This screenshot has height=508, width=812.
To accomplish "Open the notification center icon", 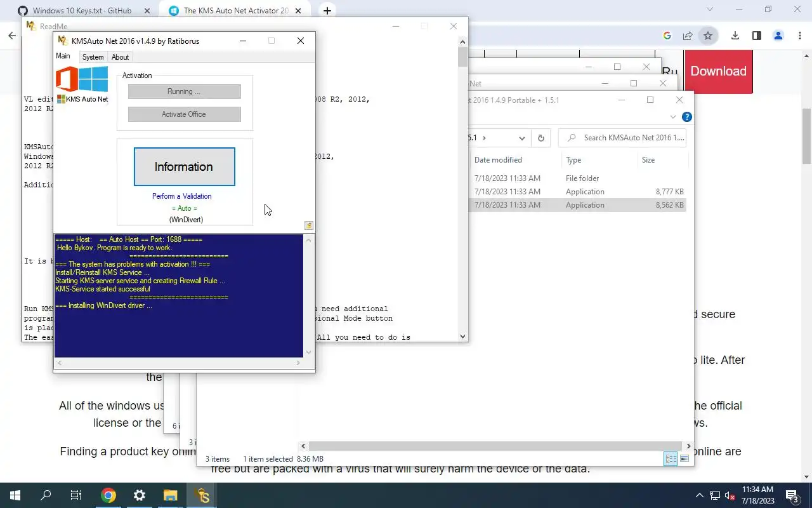I will pos(792,495).
